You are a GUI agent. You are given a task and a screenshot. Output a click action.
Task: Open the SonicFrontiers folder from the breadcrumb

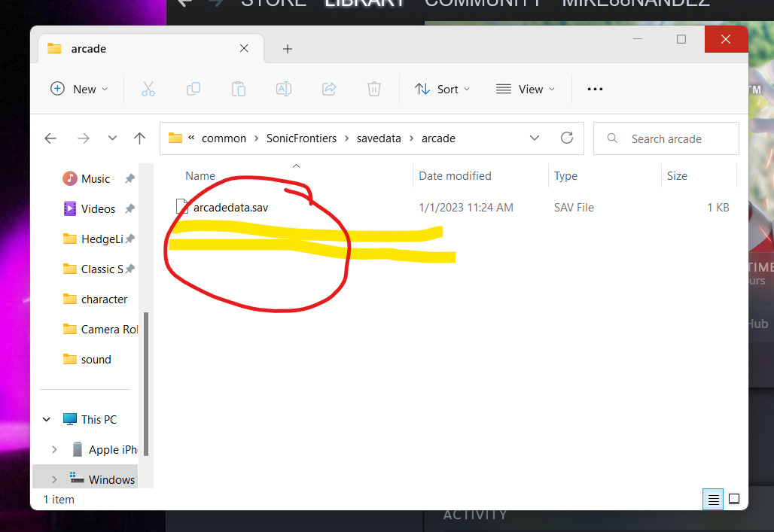301,138
